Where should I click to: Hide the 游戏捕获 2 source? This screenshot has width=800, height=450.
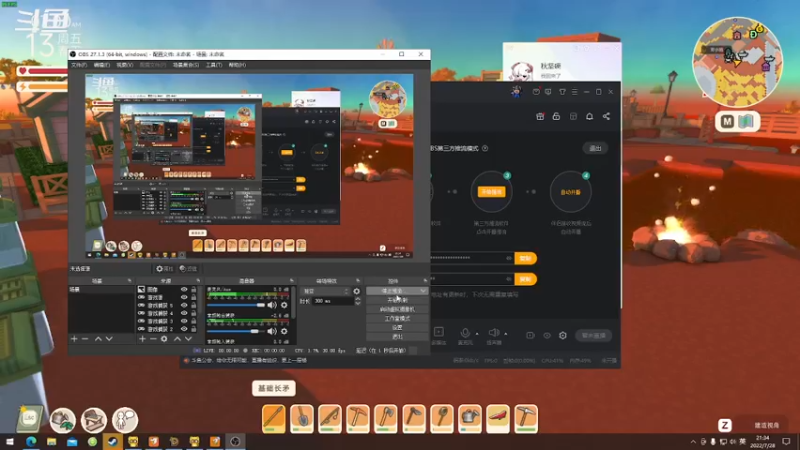point(184,329)
